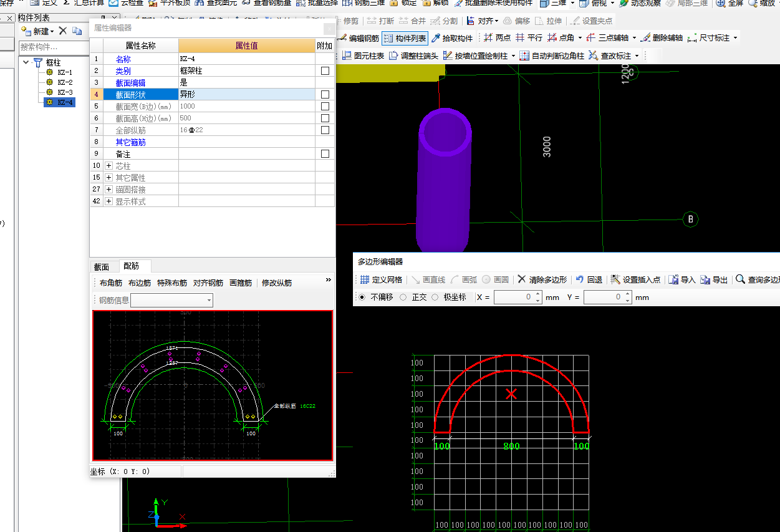Click the 特殊布筋 button
Screen dimensions: 780x532
pyautogui.click(x=172, y=283)
